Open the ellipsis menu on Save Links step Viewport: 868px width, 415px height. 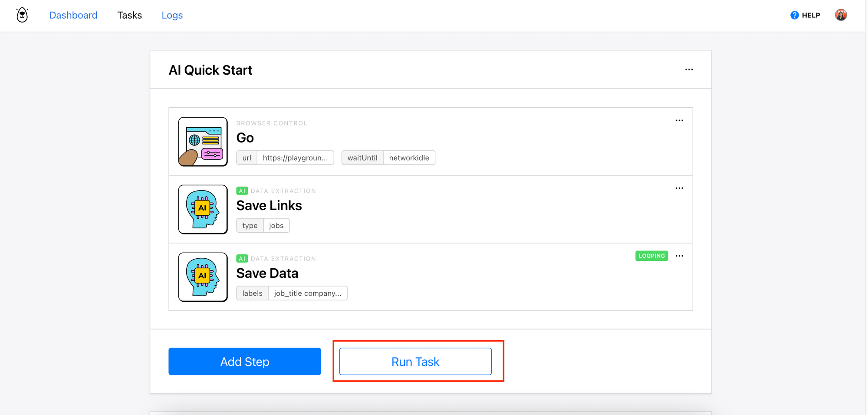[x=679, y=188]
